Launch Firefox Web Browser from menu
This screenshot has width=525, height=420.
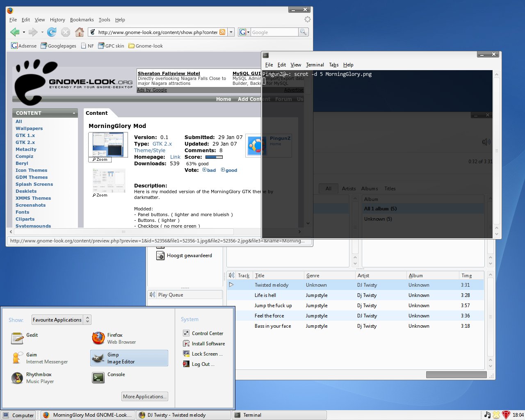(114, 338)
